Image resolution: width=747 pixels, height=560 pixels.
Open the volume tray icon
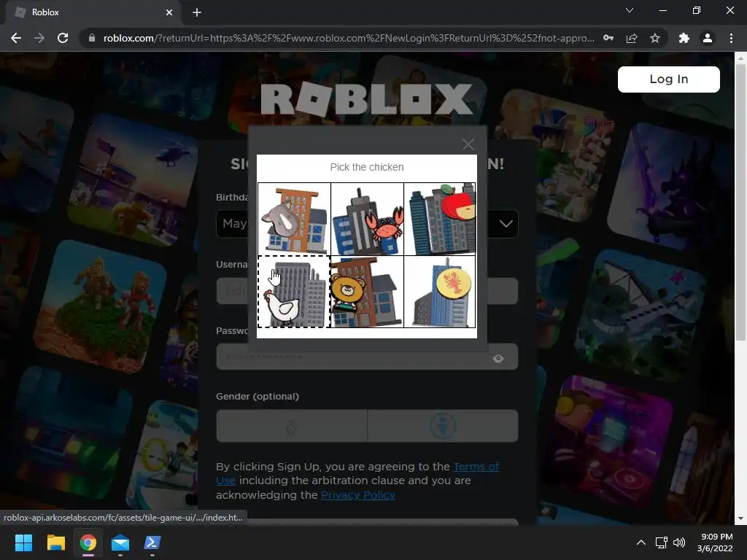point(679,542)
